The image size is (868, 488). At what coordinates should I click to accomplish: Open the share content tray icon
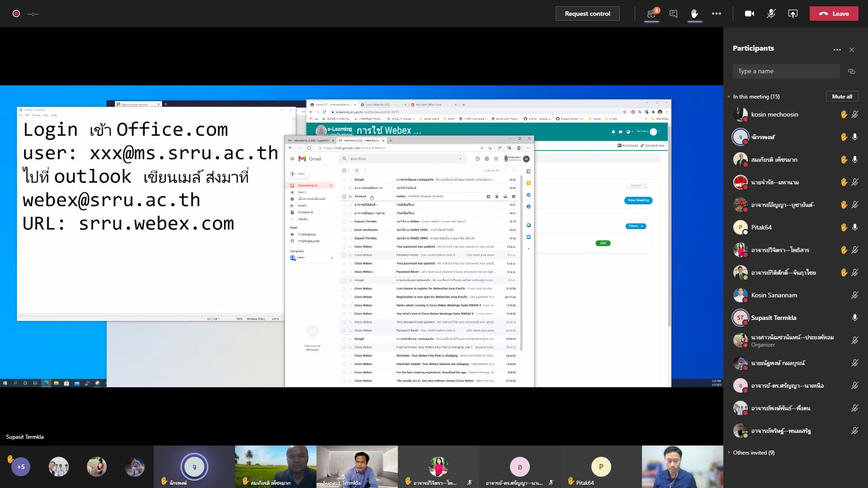point(793,14)
